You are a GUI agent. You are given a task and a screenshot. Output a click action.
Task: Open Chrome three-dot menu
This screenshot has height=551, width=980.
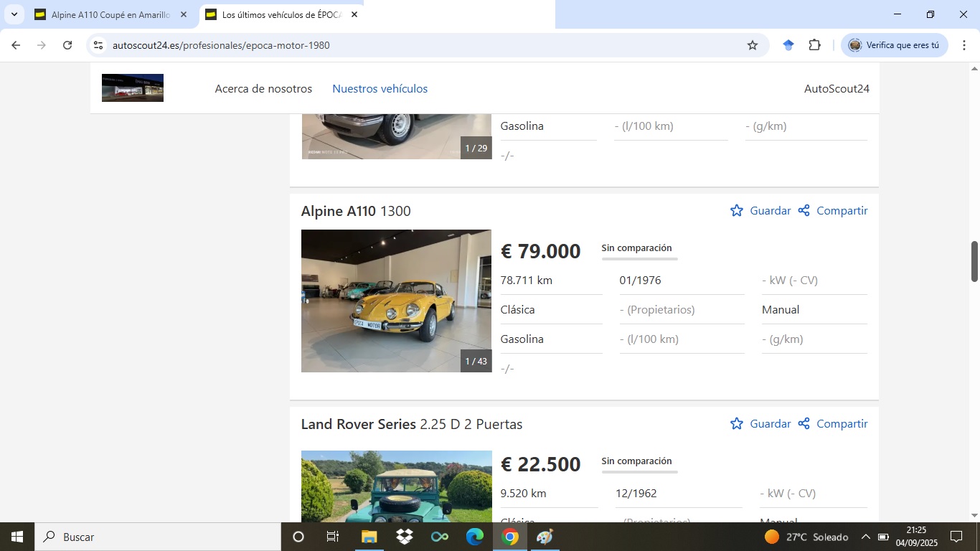pos(964,45)
